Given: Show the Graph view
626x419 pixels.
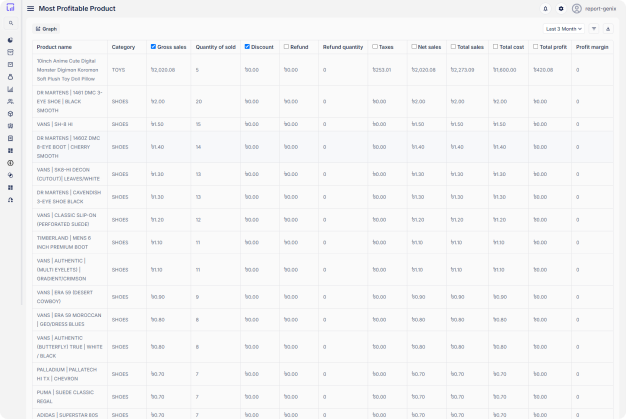Looking at the screenshot, I should [46, 29].
